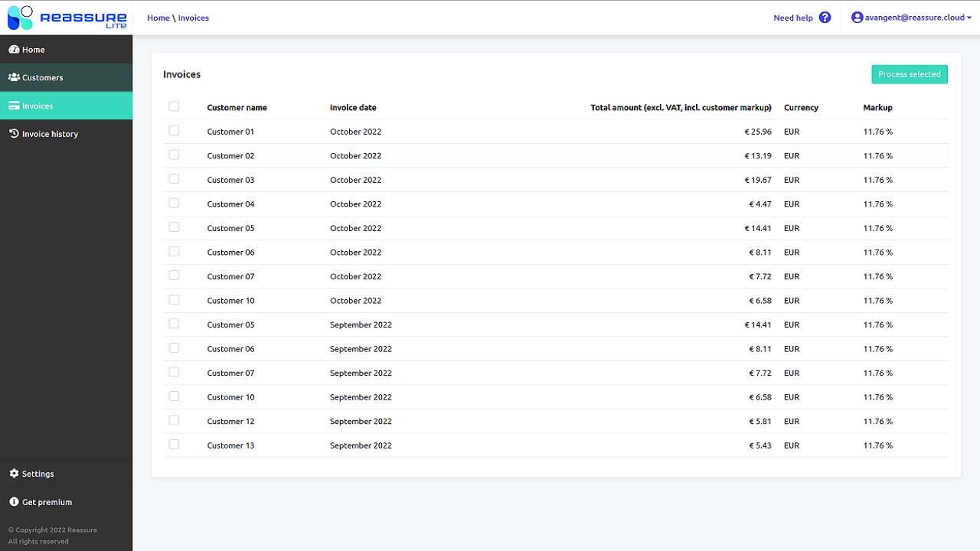Check the Customer 13 September 2022 invoice
The width and height of the screenshot is (980, 551).
tap(174, 445)
